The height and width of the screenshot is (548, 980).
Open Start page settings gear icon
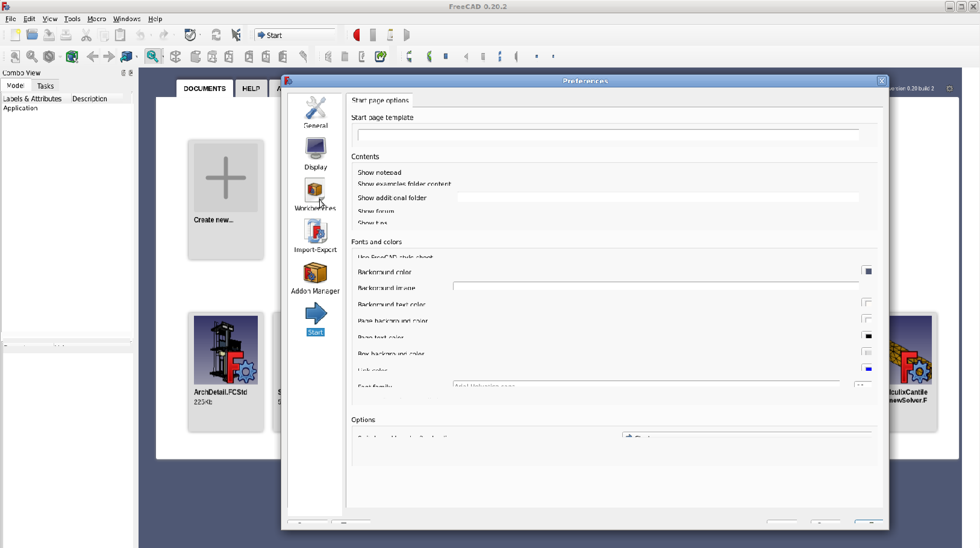click(x=950, y=89)
